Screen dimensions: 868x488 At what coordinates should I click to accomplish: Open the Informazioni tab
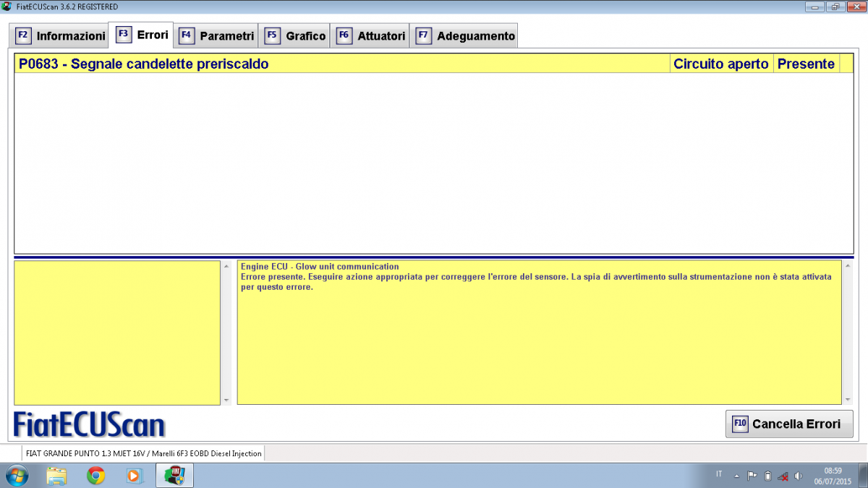[60, 35]
